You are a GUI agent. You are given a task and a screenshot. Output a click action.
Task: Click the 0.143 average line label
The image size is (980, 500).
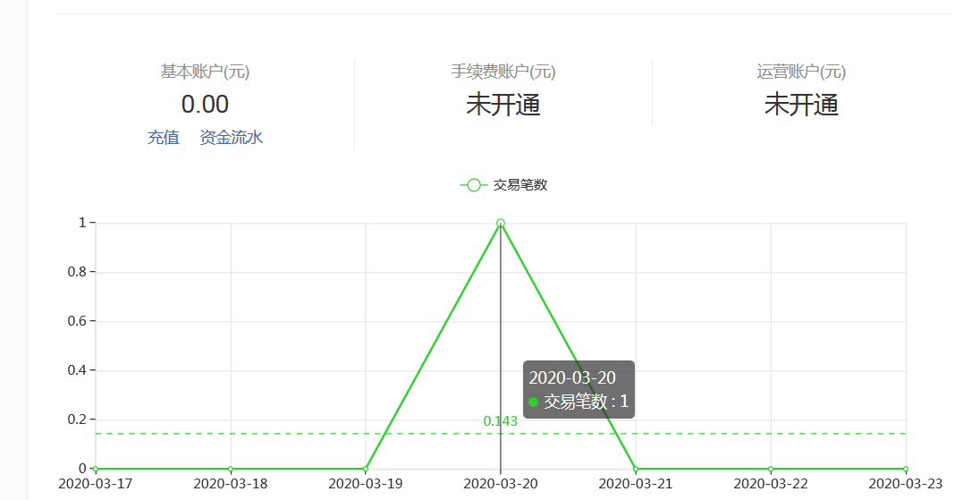(501, 421)
